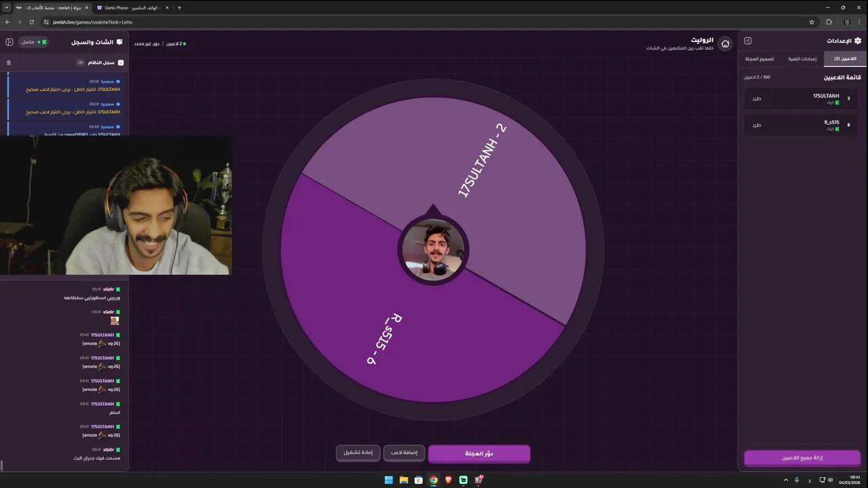
Task: Open File Explorer from taskbar
Action: pos(403,480)
